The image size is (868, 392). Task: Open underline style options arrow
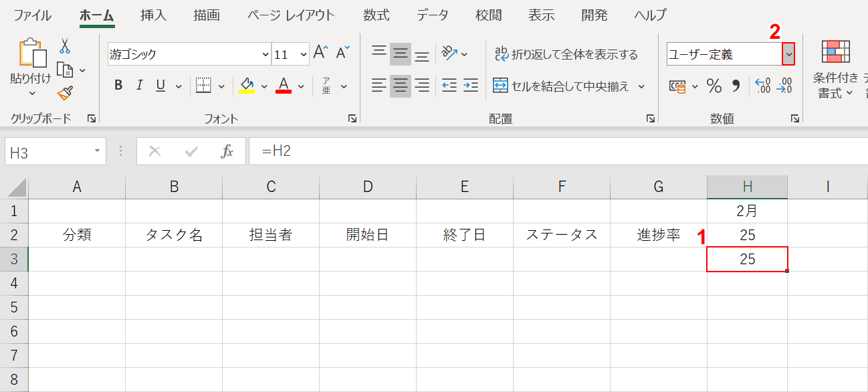tap(179, 86)
